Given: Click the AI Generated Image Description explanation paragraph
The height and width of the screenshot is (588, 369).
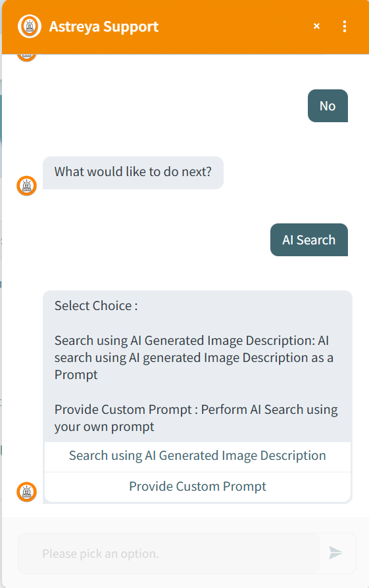Looking at the screenshot, I should pyautogui.click(x=193, y=357).
